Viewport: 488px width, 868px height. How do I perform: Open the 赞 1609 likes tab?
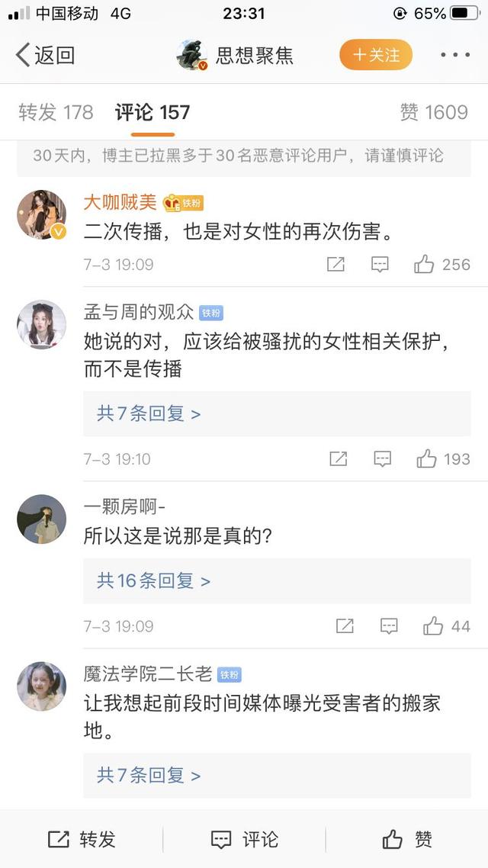433,112
